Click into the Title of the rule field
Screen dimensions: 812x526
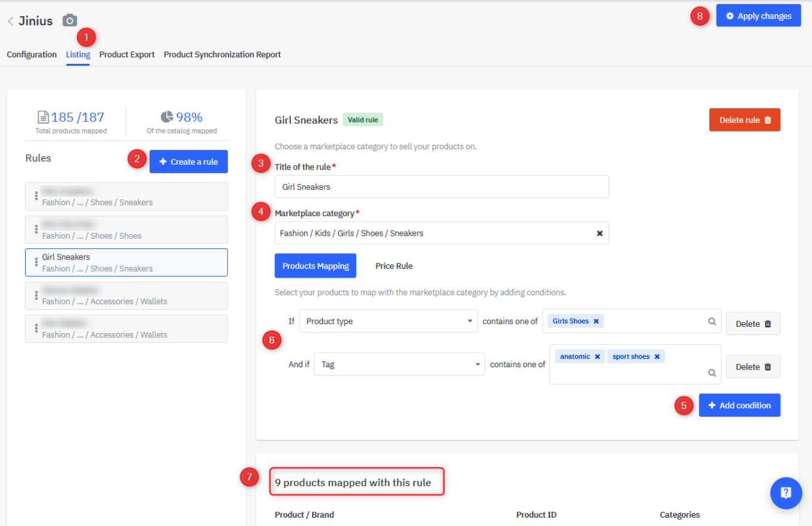[x=441, y=187]
